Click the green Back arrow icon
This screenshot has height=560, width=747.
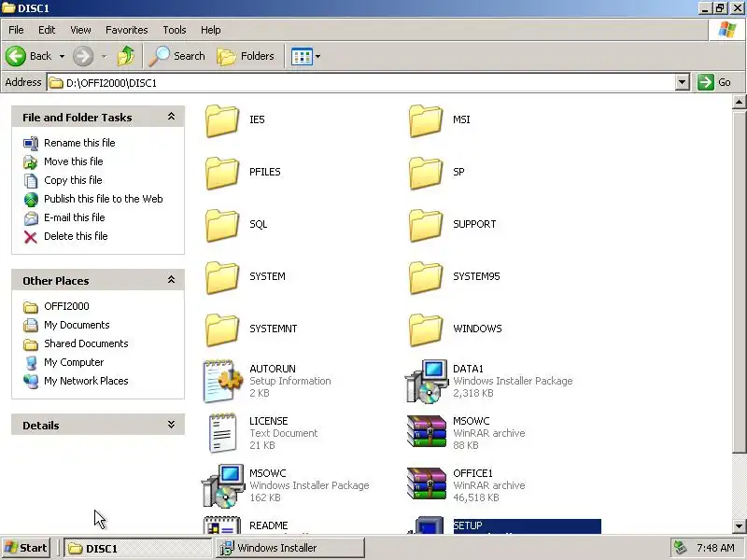point(16,56)
